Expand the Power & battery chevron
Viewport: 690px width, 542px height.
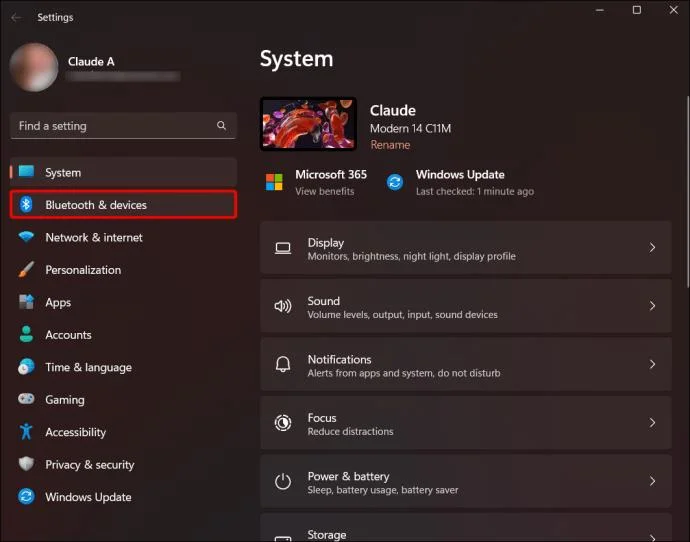pos(652,481)
